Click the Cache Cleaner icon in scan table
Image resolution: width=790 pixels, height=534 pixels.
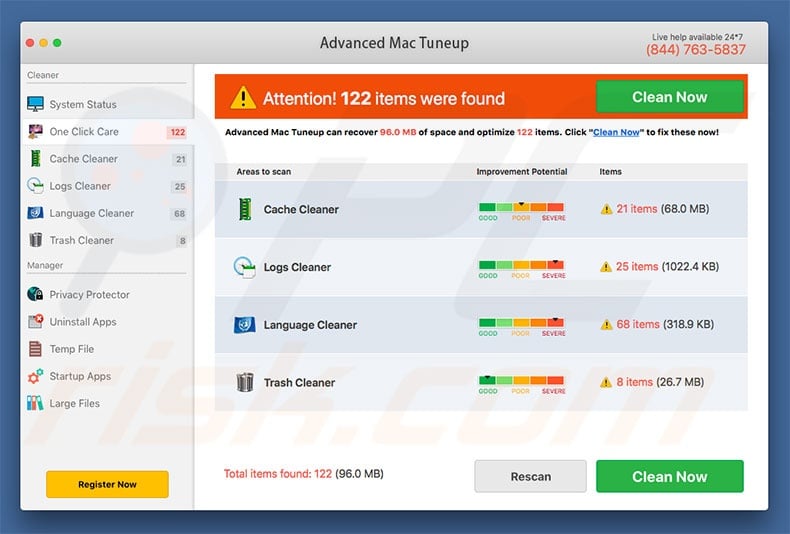coord(245,209)
